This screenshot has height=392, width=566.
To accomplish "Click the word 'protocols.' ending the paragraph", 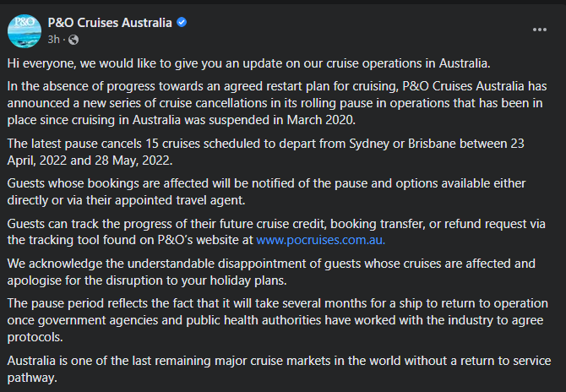I will (x=35, y=337).
